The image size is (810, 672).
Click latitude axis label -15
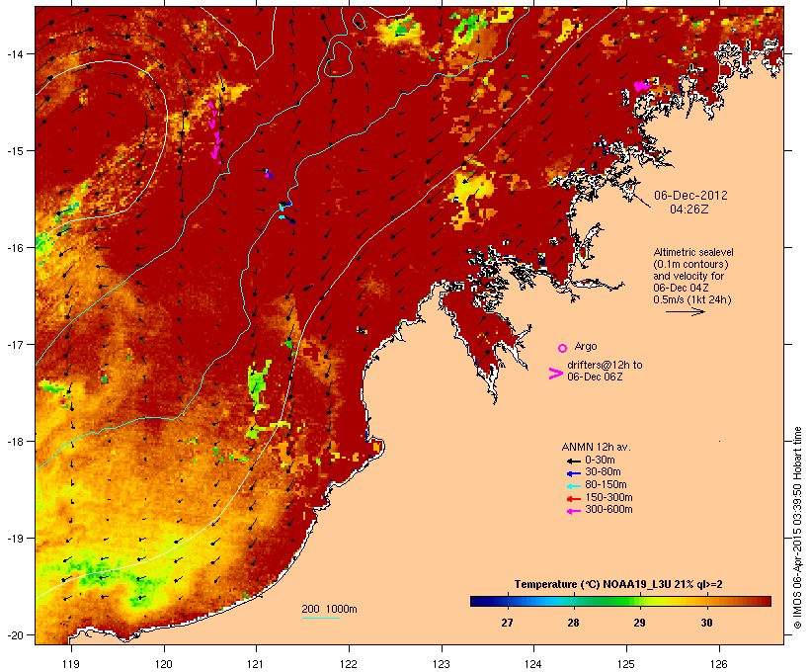tap(14, 151)
